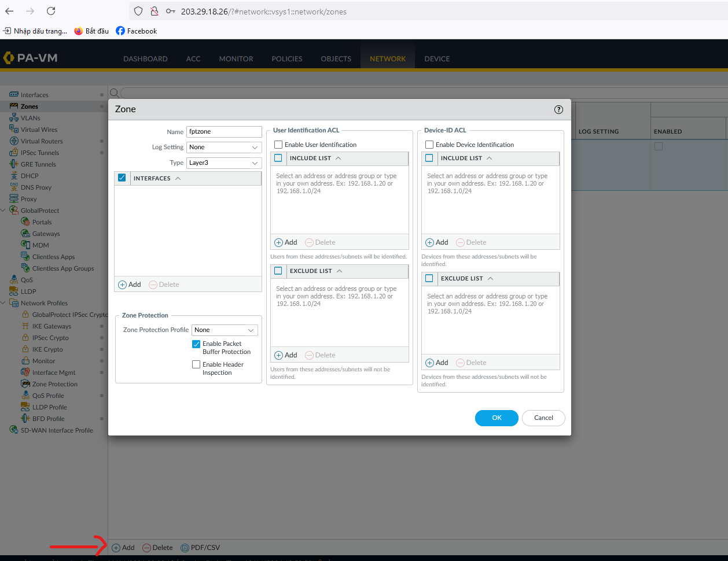The width and height of the screenshot is (728, 561).
Task: Click the Facebook bookmark icon
Action: coord(120,31)
